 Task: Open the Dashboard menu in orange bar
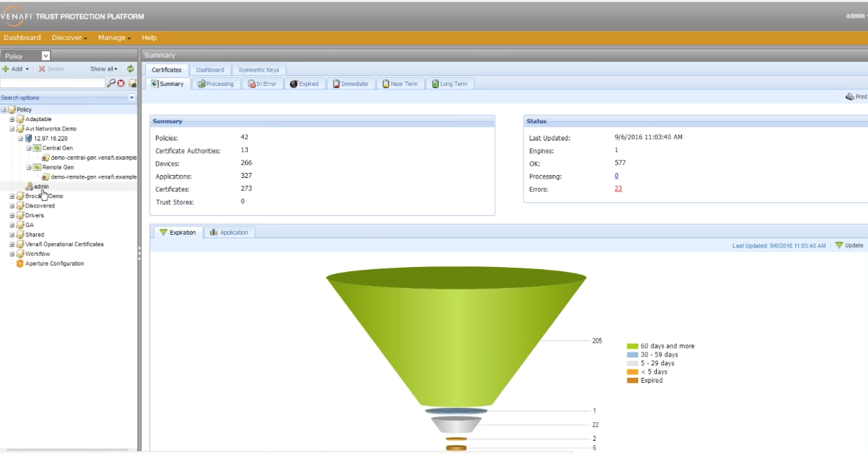click(22, 38)
